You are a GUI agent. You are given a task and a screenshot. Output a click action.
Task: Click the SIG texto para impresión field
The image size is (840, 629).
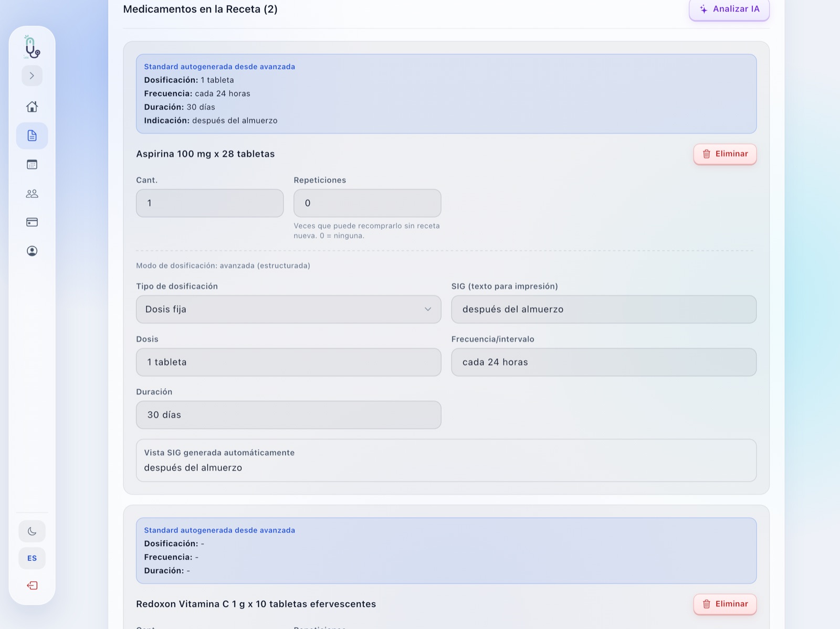(x=604, y=309)
